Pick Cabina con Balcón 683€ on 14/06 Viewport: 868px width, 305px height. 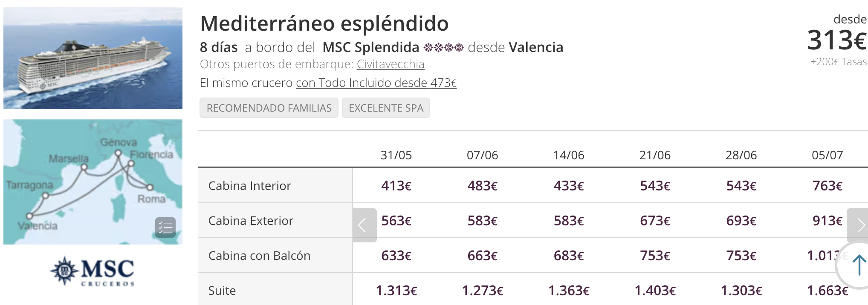click(569, 256)
